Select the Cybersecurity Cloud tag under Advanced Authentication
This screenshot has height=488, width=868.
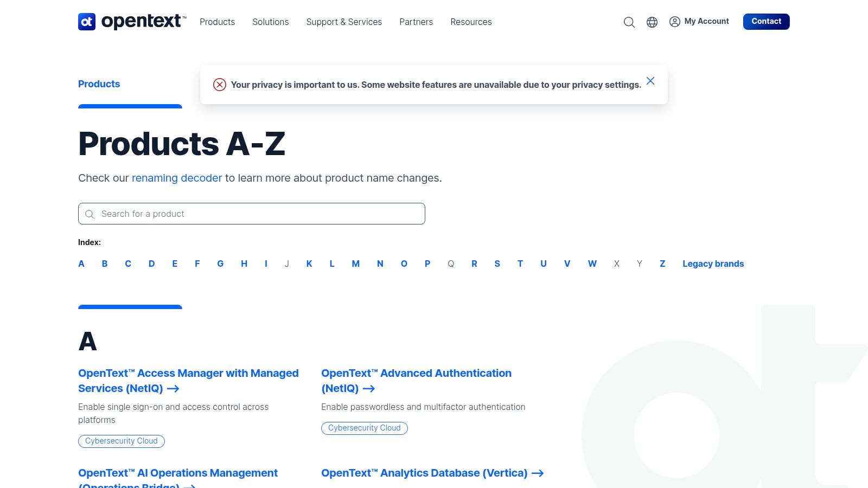click(x=364, y=428)
